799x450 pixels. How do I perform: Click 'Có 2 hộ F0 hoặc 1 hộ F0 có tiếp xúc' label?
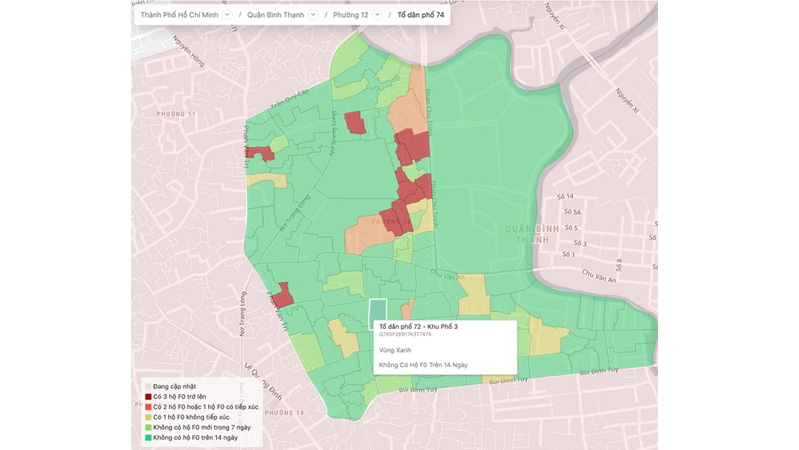click(205, 407)
